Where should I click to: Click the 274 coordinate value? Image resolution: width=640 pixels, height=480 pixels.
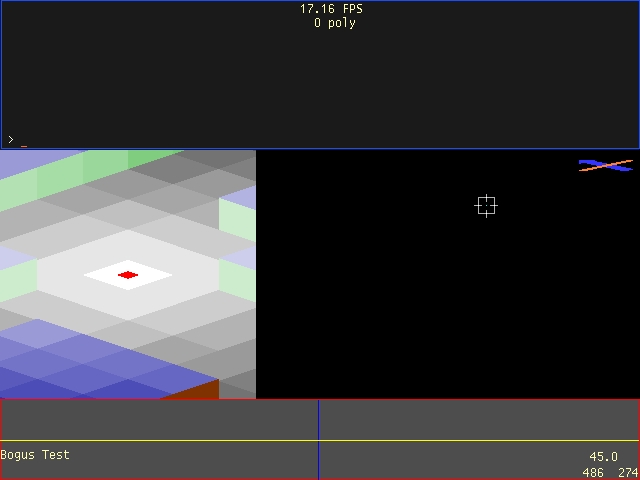(x=629, y=473)
